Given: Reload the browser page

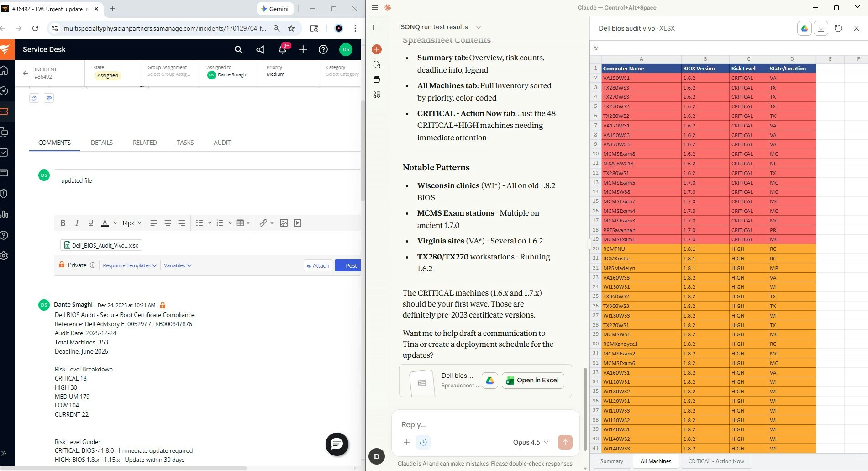Looking at the screenshot, I should coord(35,28).
